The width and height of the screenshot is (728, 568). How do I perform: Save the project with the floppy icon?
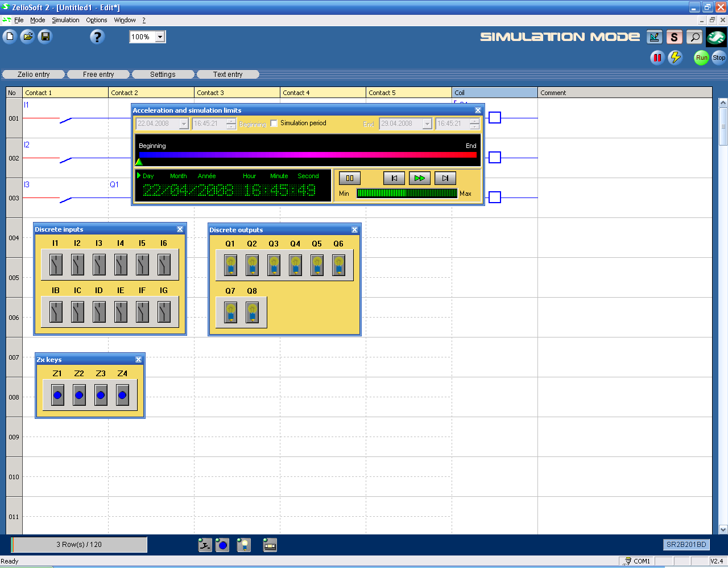45,37
